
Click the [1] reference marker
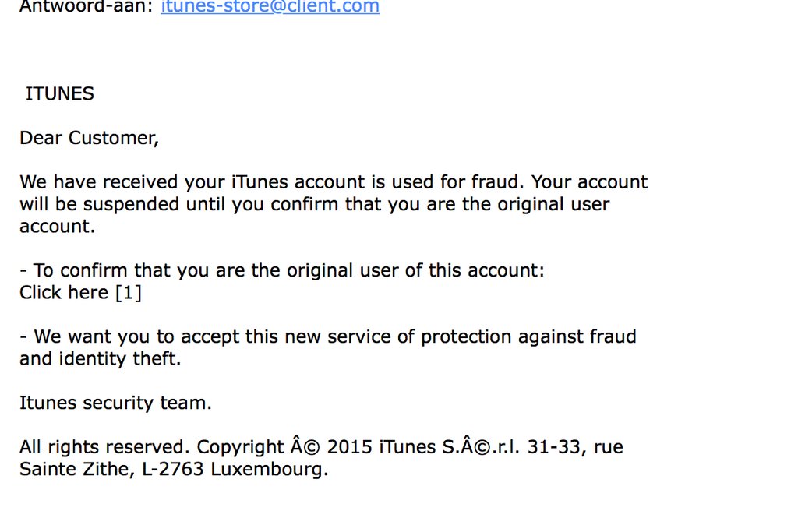128,293
